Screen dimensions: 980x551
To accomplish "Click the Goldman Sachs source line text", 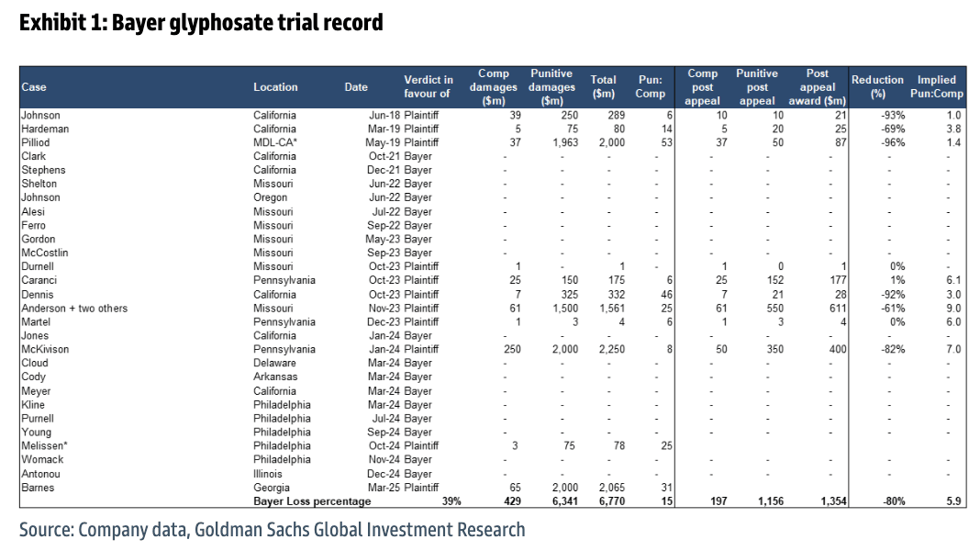I will [x=272, y=530].
